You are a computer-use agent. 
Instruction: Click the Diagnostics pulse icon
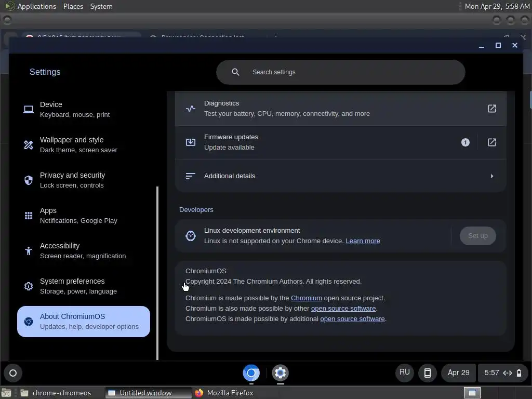tap(191, 109)
